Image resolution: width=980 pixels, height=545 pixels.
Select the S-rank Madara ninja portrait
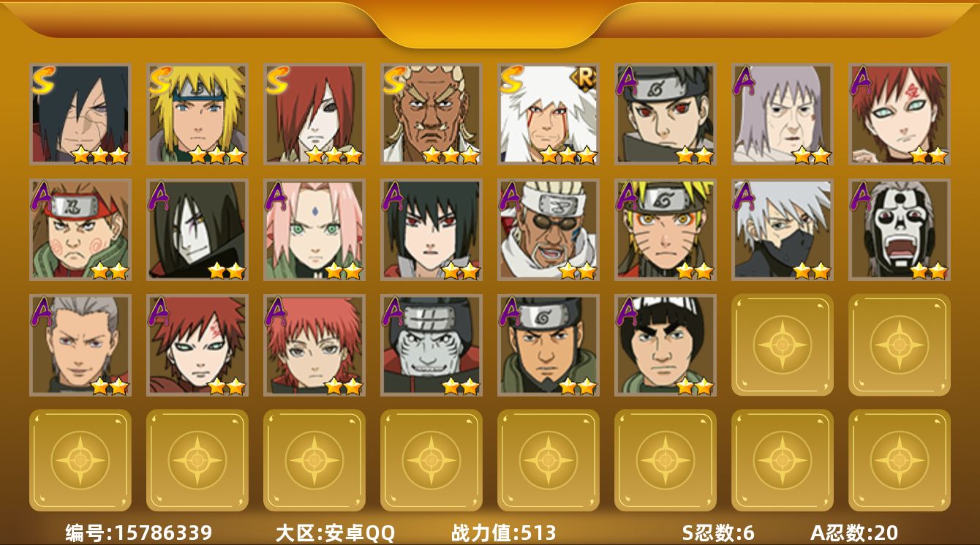80,113
